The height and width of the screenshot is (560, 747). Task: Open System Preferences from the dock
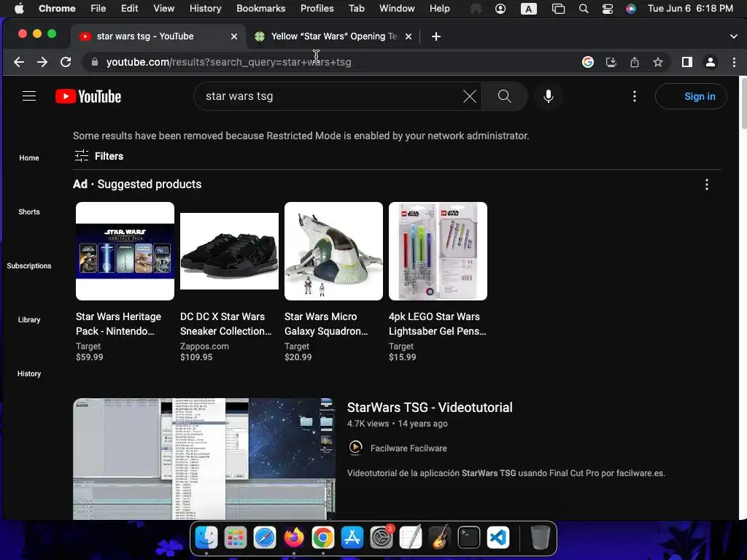pos(382,538)
